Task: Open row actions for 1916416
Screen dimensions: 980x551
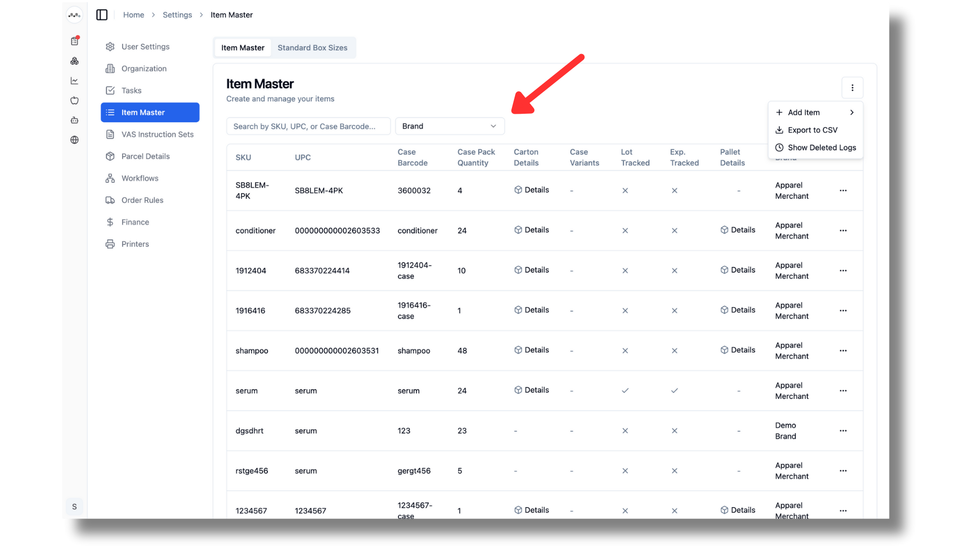Action: click(x=843, y=311)
